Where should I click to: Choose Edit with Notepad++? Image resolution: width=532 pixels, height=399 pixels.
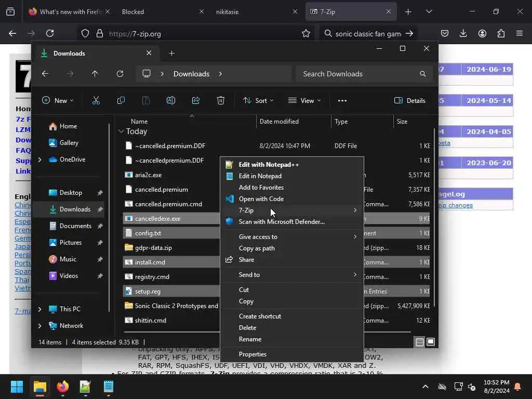coord(292,165)
